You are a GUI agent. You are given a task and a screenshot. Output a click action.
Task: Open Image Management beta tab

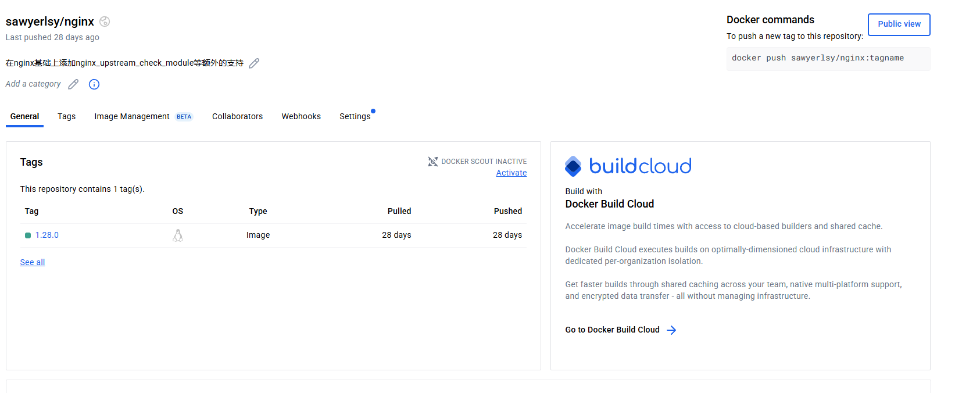coord(144,116)
